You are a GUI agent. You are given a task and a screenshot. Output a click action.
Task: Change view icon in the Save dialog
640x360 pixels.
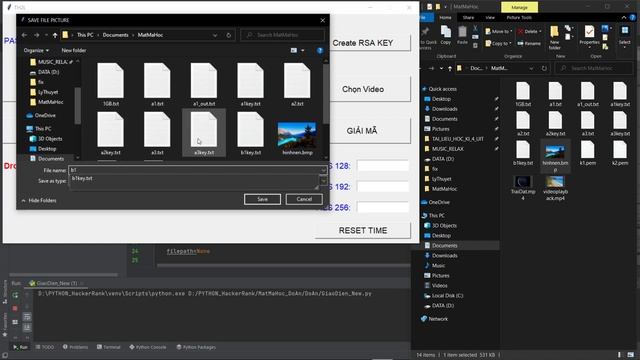[294, 50]
